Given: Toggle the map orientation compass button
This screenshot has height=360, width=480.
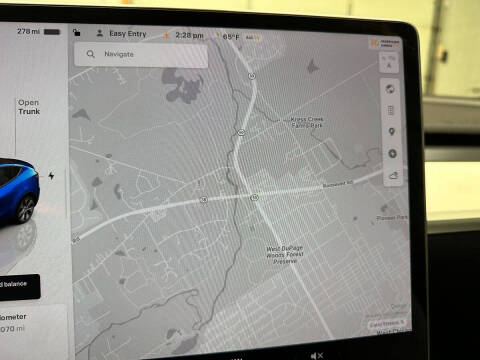Looking at the screenshot, I should 389,63.
